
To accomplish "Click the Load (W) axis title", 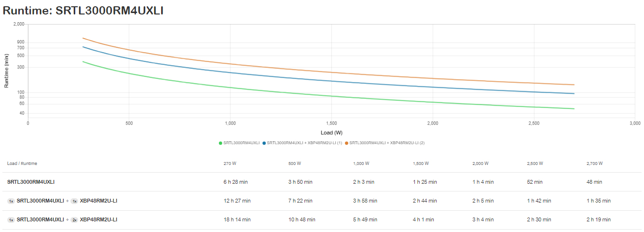I will [331, 133].
